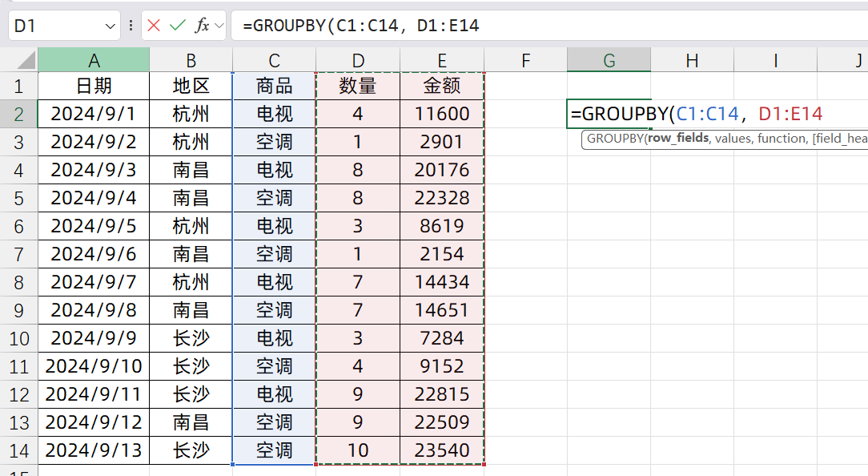Select column A header
The height and width of the screenshot is (476, 868).
click(x=94, y=60)
